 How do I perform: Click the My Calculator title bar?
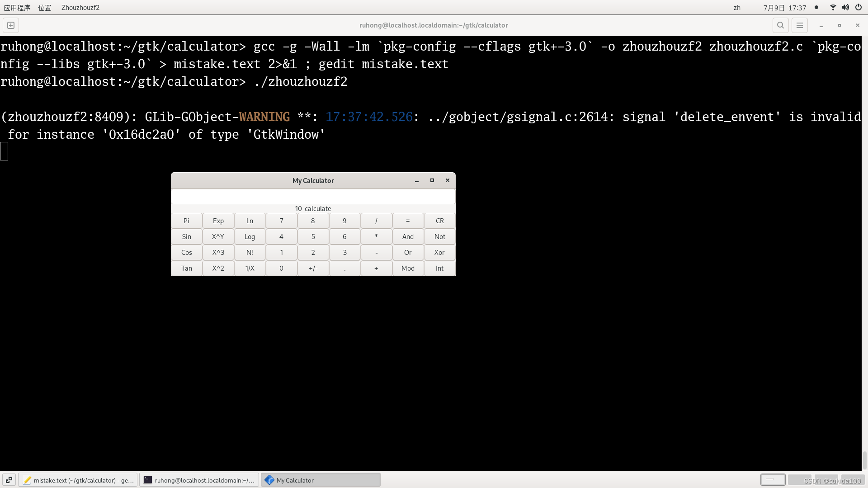(313, 181)
